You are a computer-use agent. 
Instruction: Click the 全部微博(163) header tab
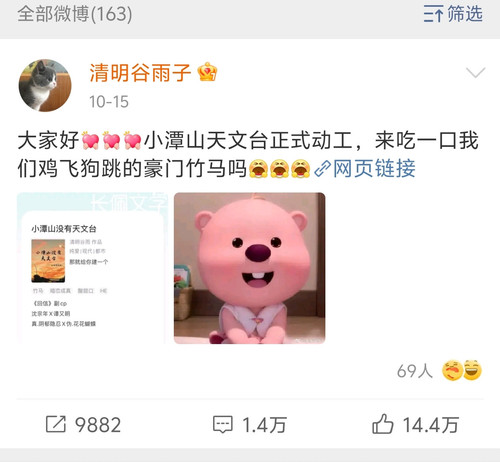click(75, 14)
